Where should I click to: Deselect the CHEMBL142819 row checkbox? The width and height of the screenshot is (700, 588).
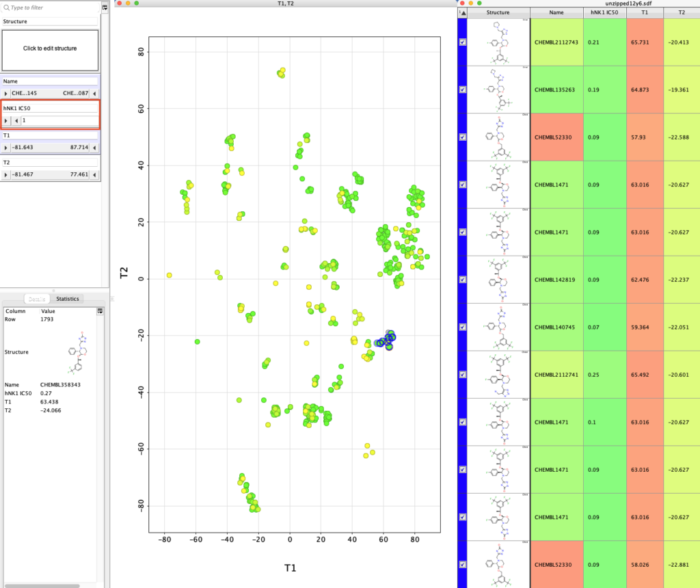(463, 279)
